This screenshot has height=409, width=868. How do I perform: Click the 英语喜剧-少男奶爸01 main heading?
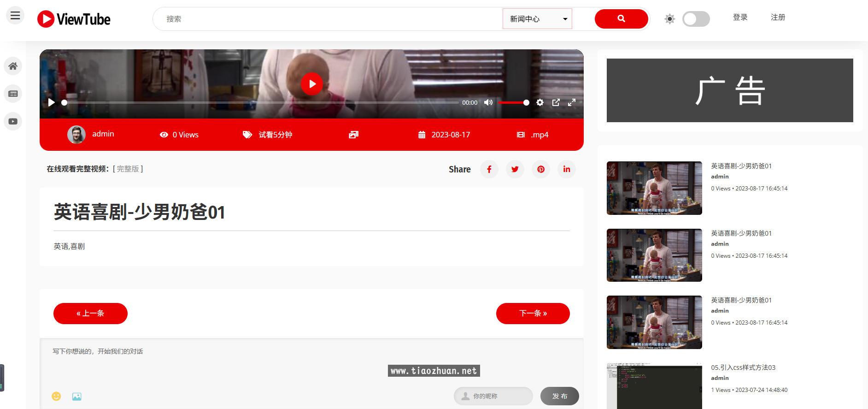pos(140,212)
